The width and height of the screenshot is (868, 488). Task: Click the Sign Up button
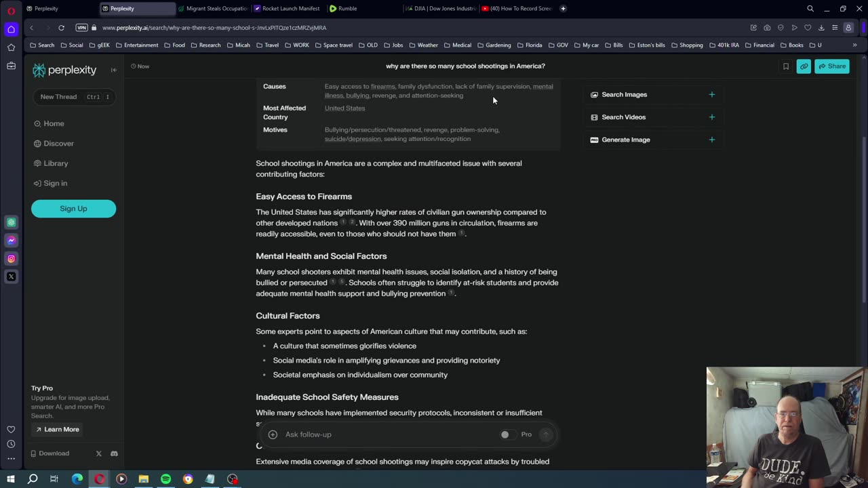coord(73,209)
